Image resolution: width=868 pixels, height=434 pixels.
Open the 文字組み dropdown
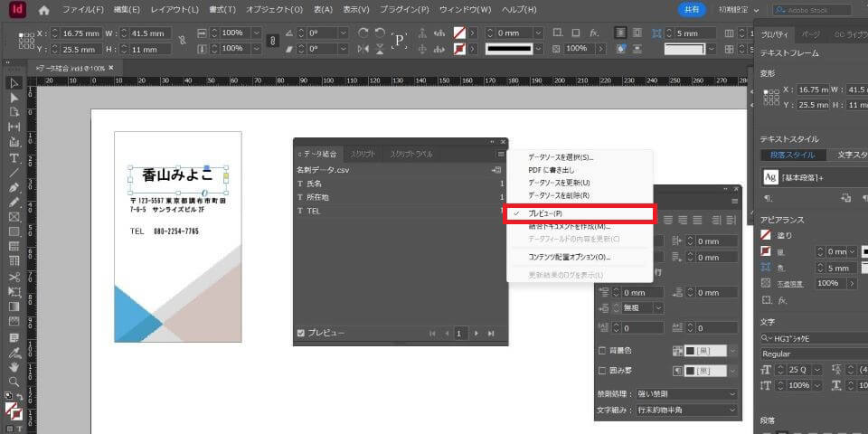click(687, 410)
